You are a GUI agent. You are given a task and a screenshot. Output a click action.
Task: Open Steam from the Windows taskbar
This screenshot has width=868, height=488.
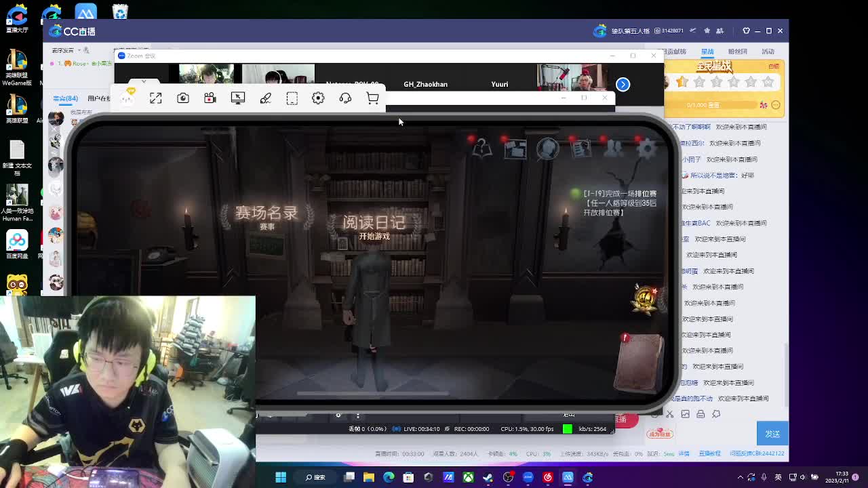pyautogui.click(x=488, y=477)
